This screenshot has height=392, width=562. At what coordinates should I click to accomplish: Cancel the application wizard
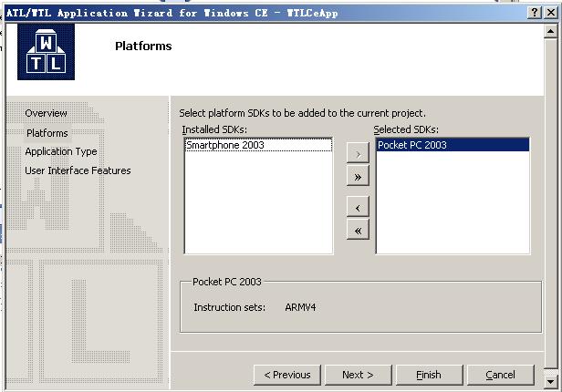click(500, 375)
